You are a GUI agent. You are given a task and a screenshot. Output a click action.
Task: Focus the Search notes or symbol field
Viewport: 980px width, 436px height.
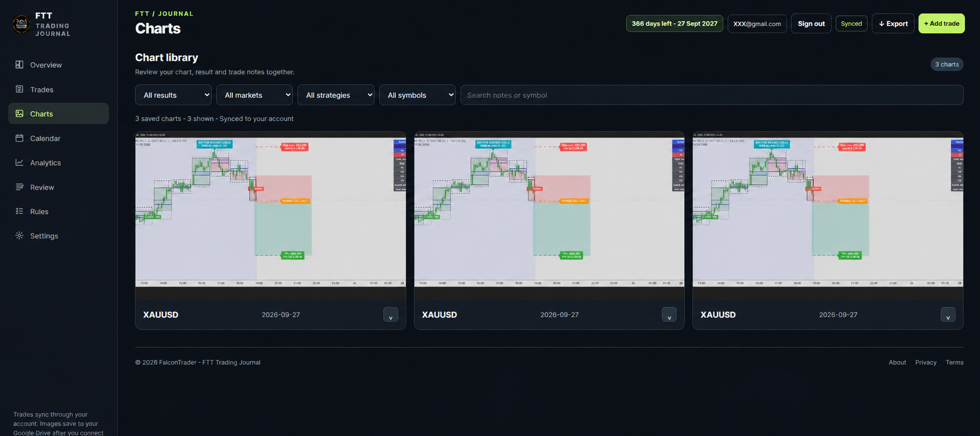712,95
